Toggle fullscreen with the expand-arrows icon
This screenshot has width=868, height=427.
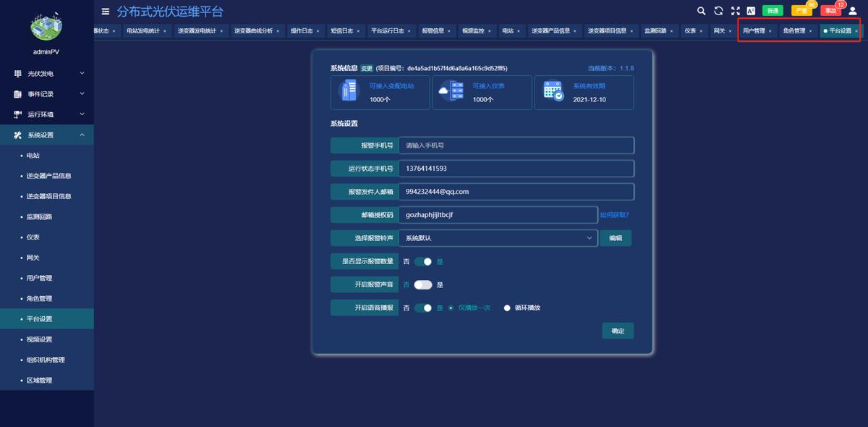pyautogui.click(x=736, y=11)
